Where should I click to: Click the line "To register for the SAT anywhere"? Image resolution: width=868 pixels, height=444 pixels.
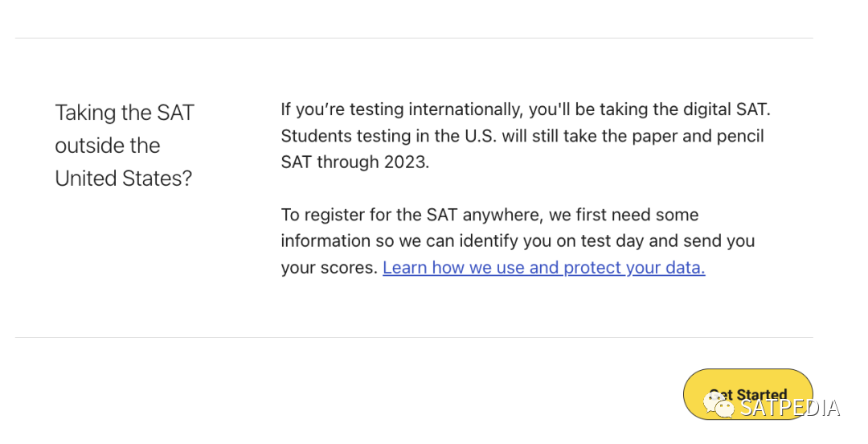(489, 215)
